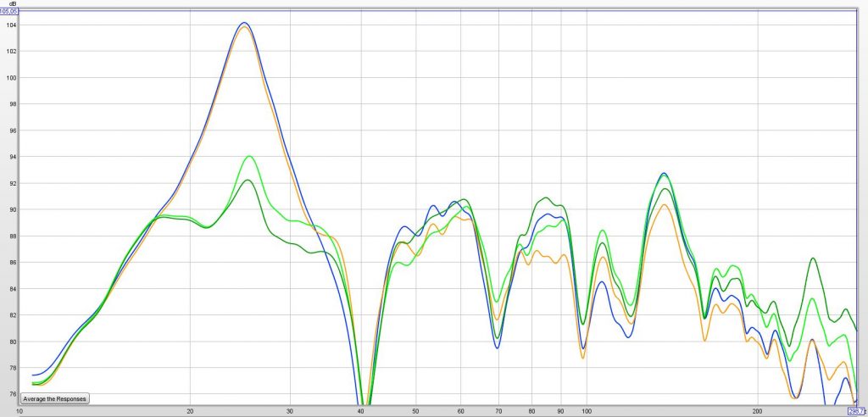Viewport: 868px width, 417px height.
Task: Click the 104 label on the dB axis
Action: coord(11,25)
